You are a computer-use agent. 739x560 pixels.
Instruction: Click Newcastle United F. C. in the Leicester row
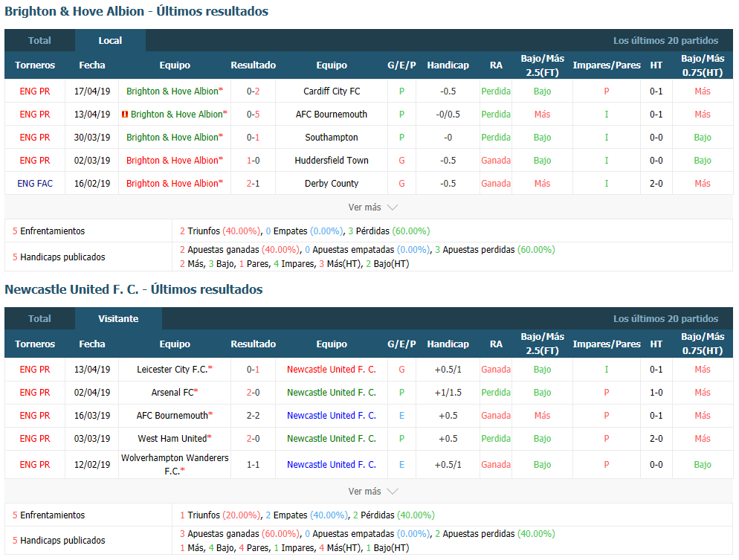coord(332,370)
